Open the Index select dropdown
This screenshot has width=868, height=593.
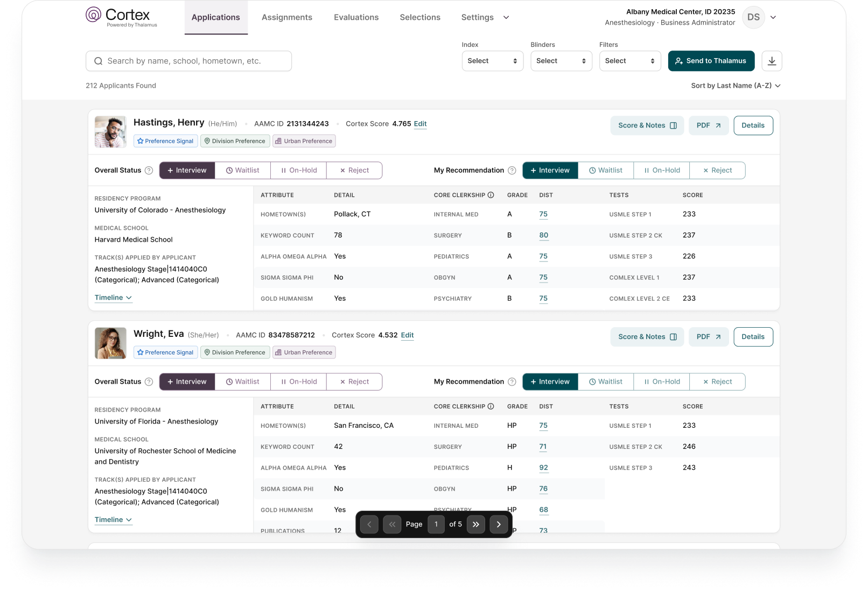coord(492,61)
